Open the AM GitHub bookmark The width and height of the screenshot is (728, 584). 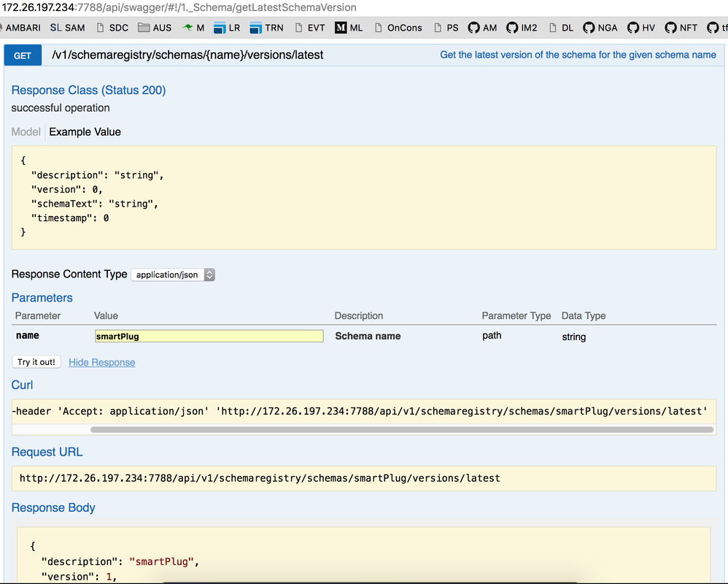[x=482, y=28]
